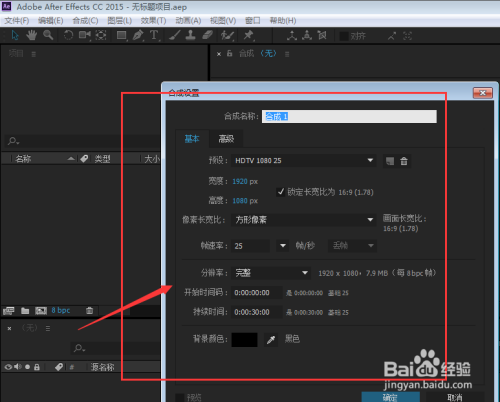Select the Pen tool

click(x=138, y=35)
